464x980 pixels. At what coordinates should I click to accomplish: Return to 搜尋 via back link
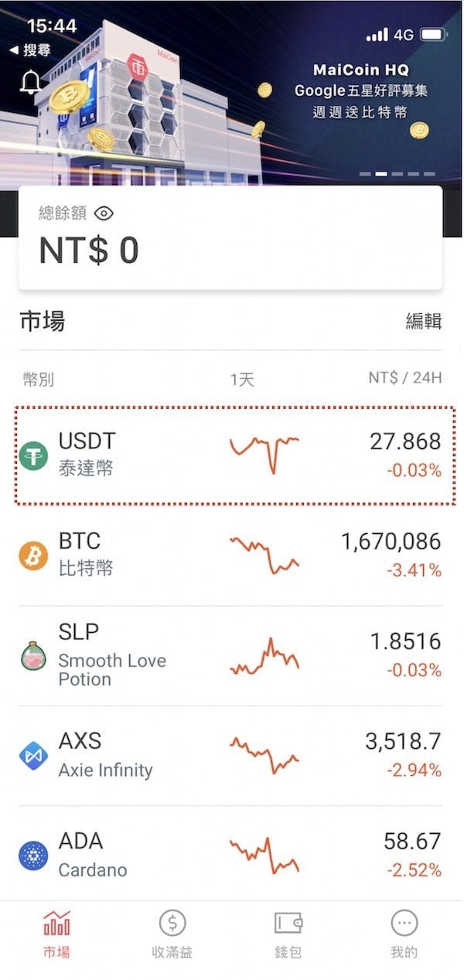pyautogui.click(x=31, y=50)
